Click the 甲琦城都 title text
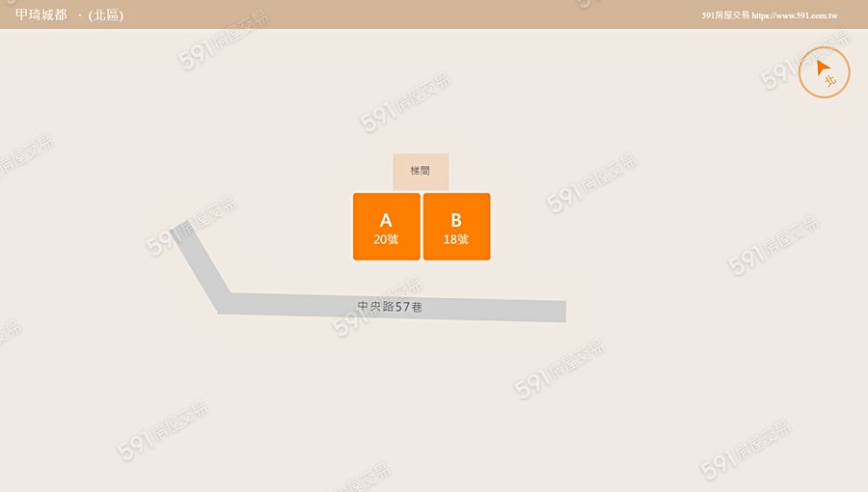This screenshot has height=492, width=868. pos(41,14)
